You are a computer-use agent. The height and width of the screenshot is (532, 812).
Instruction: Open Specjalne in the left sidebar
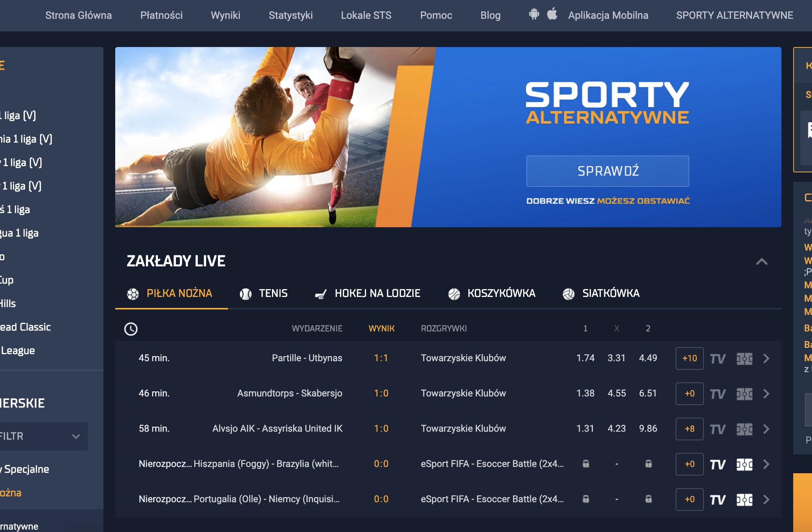point(25,469)
